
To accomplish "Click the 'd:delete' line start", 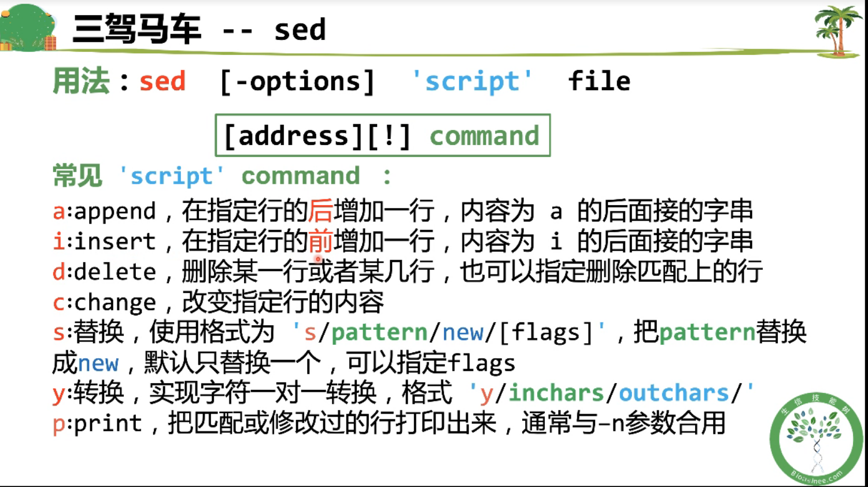I will (104, 272).
